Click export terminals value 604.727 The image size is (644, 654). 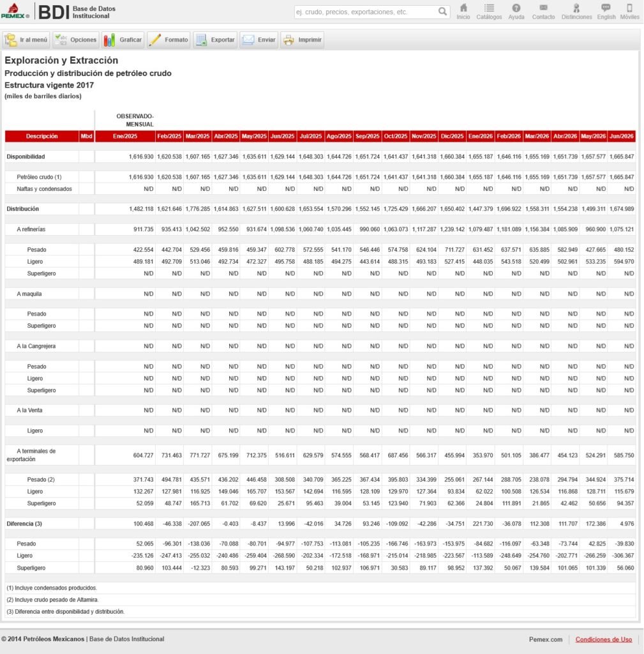coord(144,455)
